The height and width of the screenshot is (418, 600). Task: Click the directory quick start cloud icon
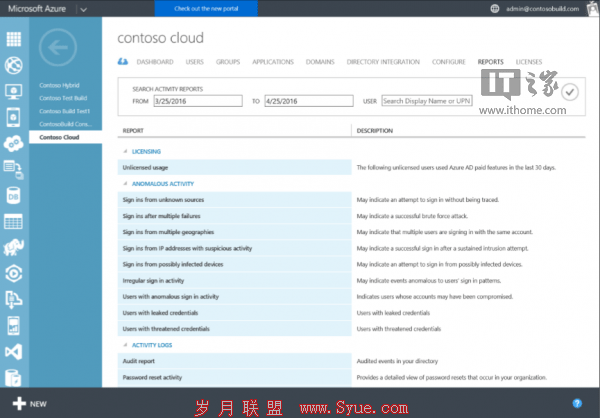[x=123, y=61]
